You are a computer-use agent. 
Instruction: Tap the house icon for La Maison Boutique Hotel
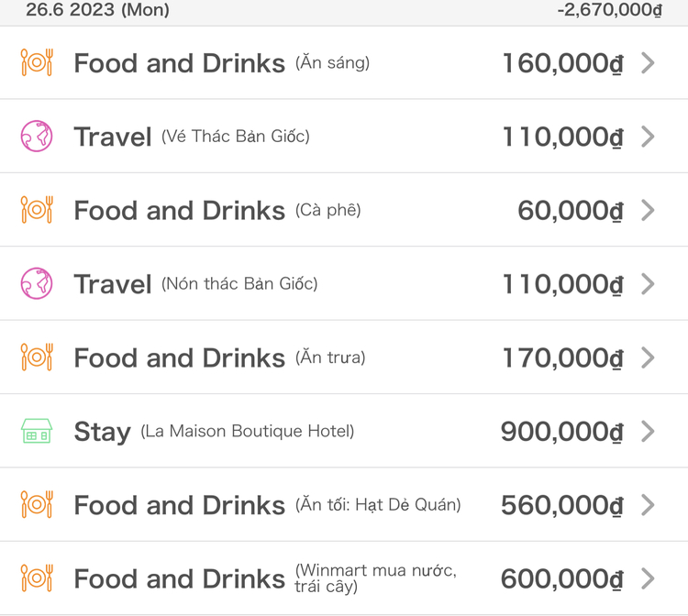click(37, 431)
